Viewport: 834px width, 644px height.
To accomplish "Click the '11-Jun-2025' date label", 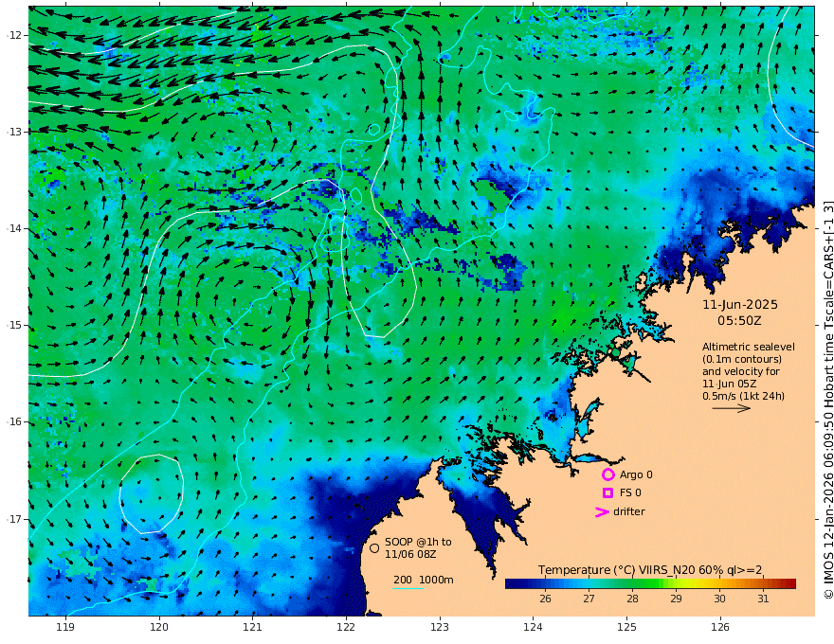I will [x=740, y=305].
